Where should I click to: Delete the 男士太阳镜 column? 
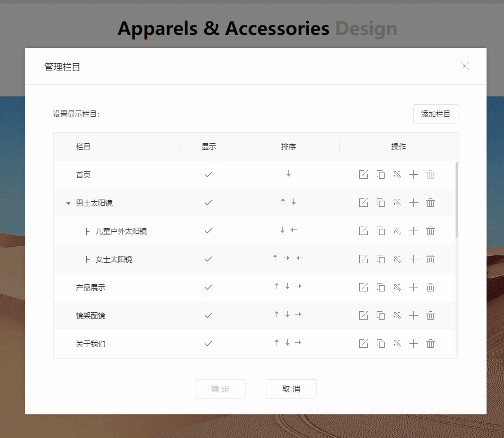tap(430, 203)
